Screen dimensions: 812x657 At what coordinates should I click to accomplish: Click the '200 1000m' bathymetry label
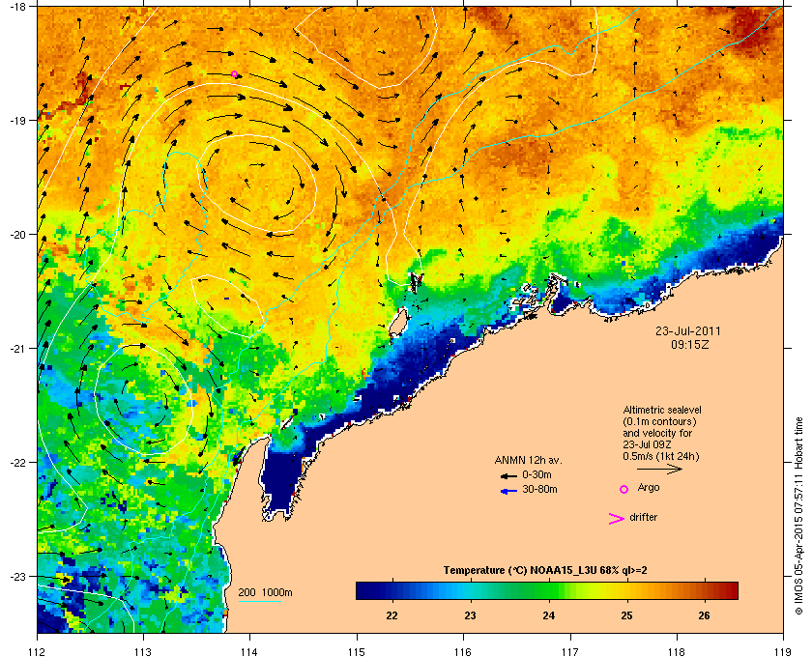(265, 593)
